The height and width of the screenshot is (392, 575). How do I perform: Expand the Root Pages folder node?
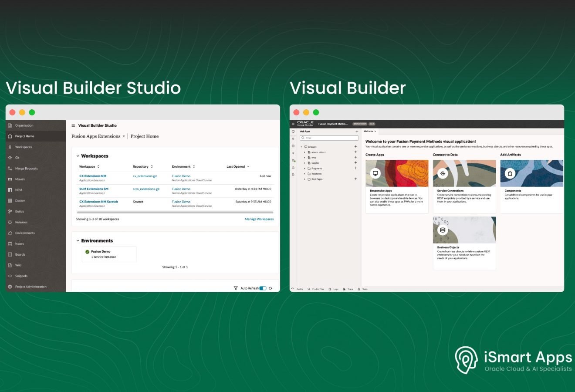[x=304, y=179]
